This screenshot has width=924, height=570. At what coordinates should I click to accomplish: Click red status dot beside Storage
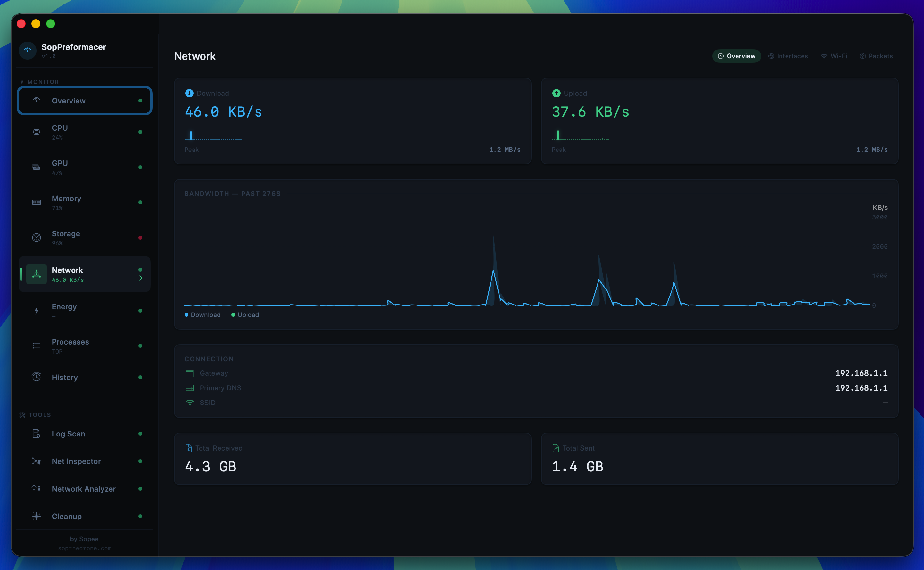[140, 238]
